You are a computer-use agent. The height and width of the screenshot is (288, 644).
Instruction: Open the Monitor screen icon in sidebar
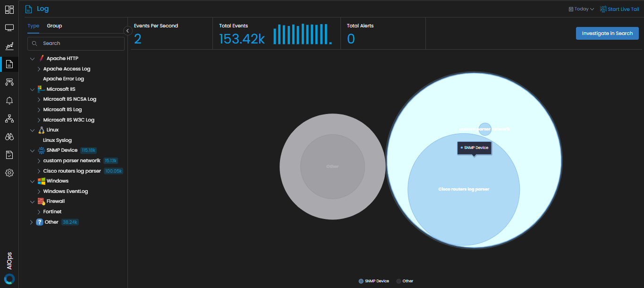tap(9, 28)
